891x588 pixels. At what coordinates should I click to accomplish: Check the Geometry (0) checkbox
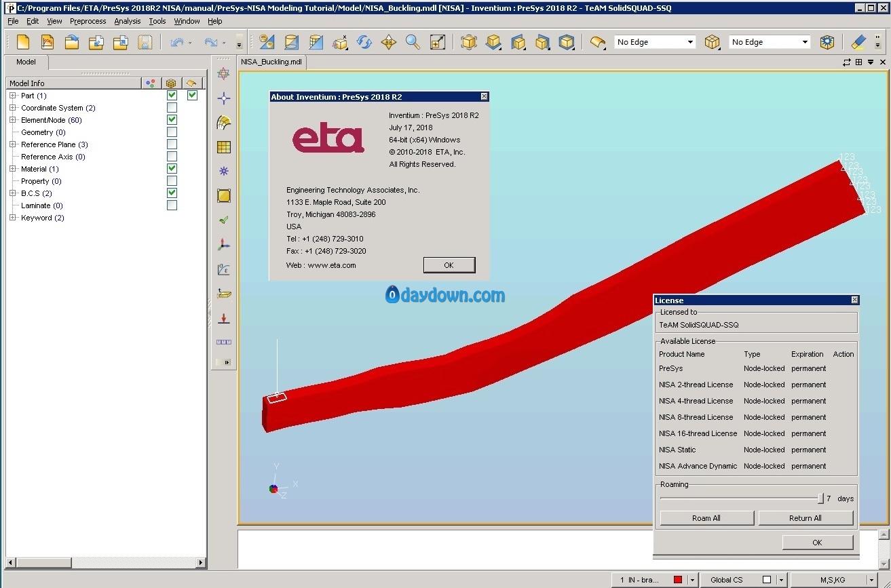tap(172, 132)
